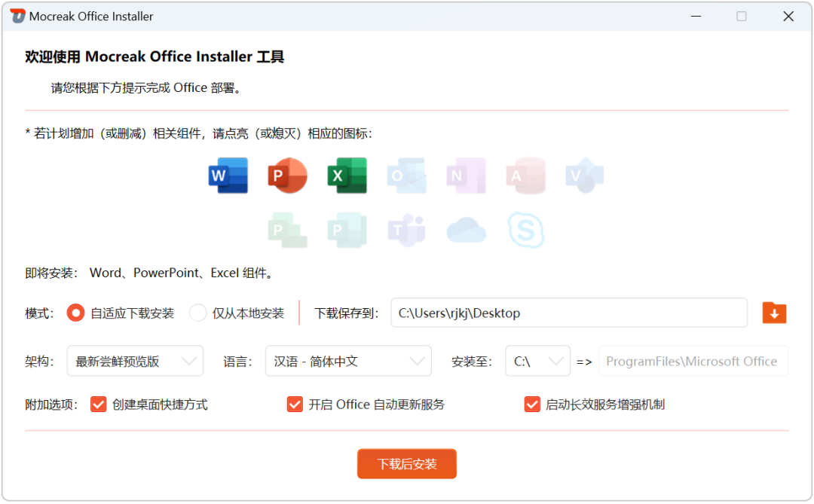Toggle the Word component icon
Screen dimensions: 814x504
click(x=228, y=176)
